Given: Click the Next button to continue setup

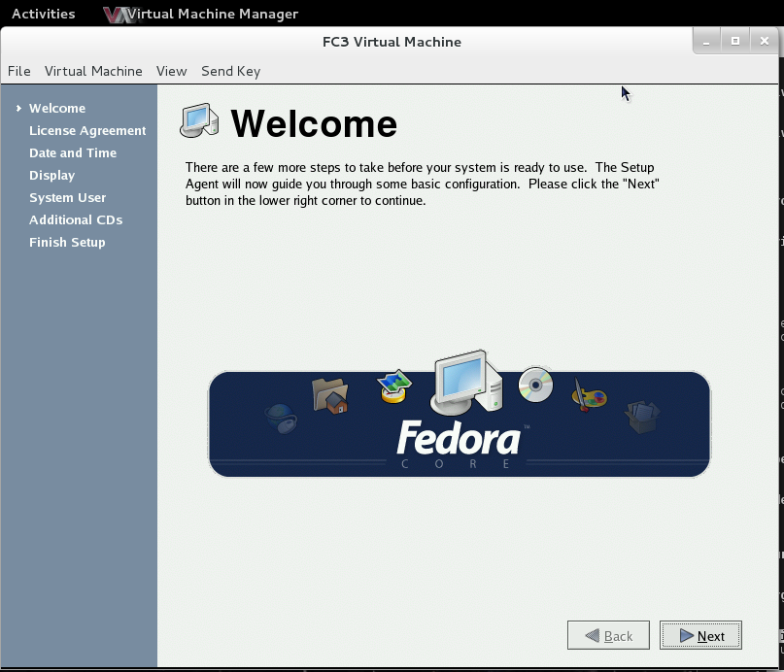Looking at the screenshot, I should click(700, 635).
